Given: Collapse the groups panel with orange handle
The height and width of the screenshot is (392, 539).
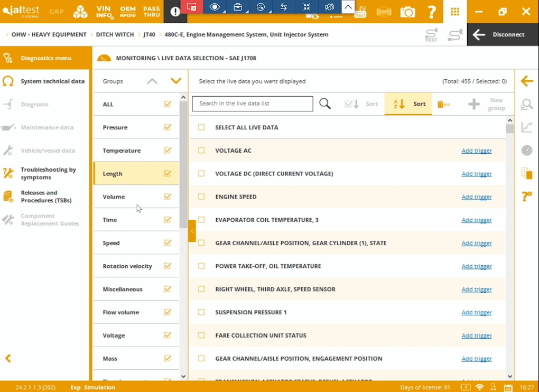Looking at the screenshot, I should pos(192,231).
